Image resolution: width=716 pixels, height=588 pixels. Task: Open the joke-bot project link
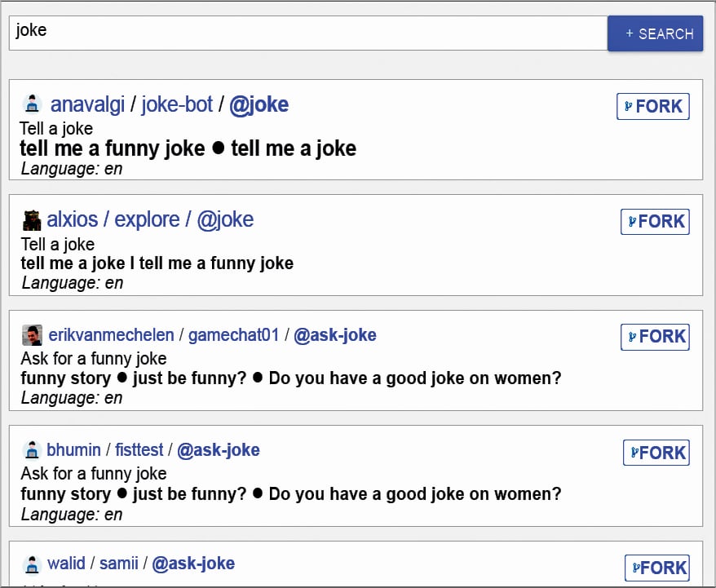point(177,104)
